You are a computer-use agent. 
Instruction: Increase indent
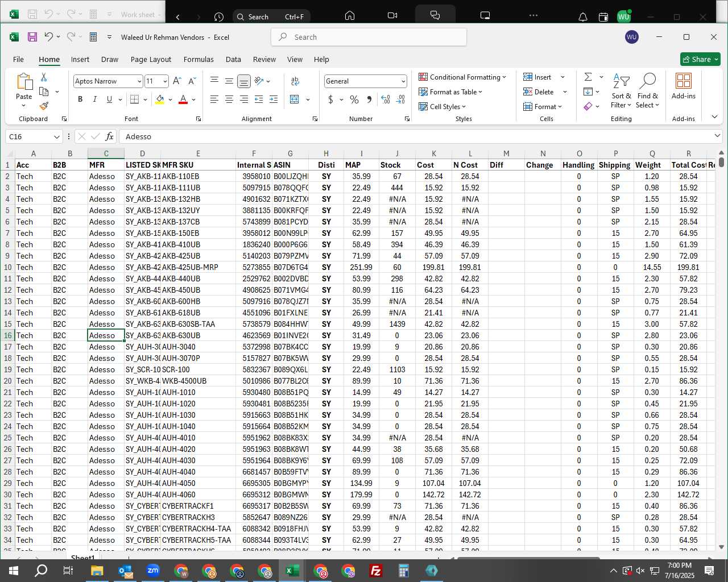tap(274, 99)
